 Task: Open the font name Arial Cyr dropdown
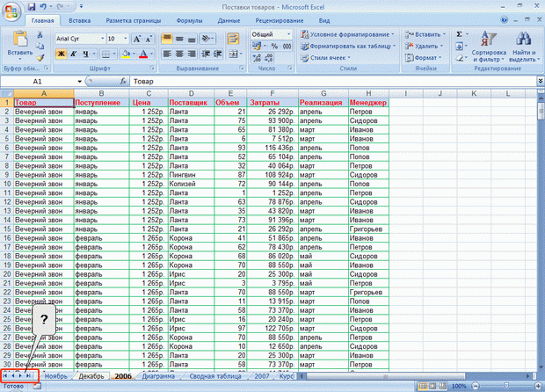103,39
